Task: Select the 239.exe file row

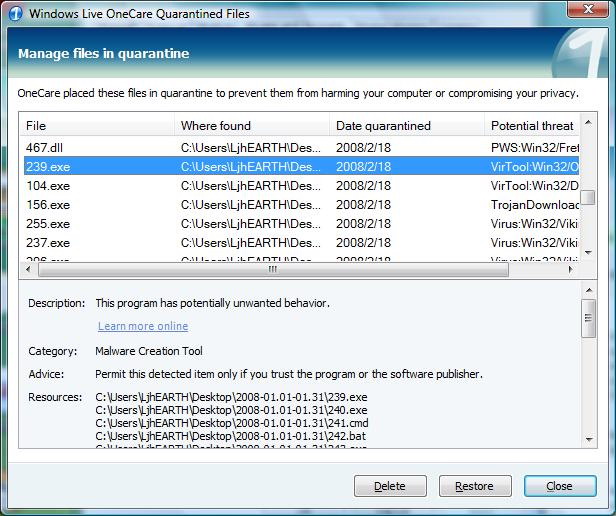Action: pos(301,167)
